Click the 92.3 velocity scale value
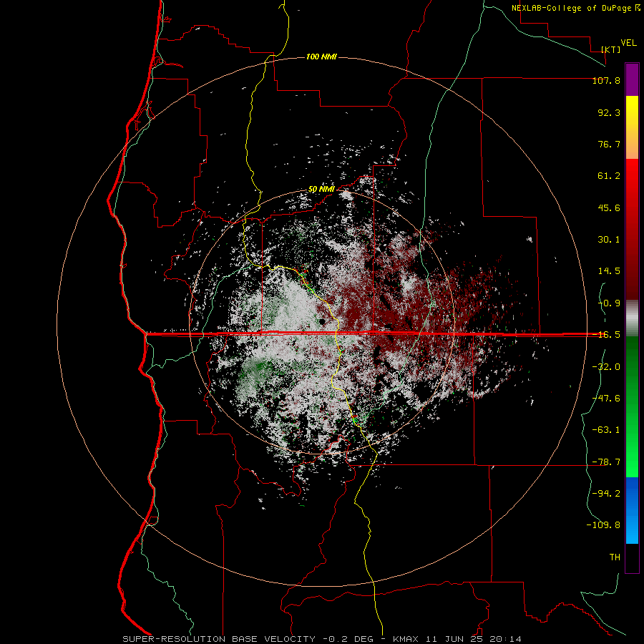This screenshot has width=644, height=644. [x=609, y=112]
